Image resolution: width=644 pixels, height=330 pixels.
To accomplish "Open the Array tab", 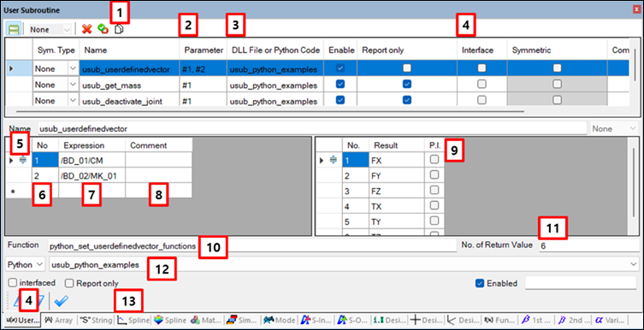I will [x=58, y=320].
